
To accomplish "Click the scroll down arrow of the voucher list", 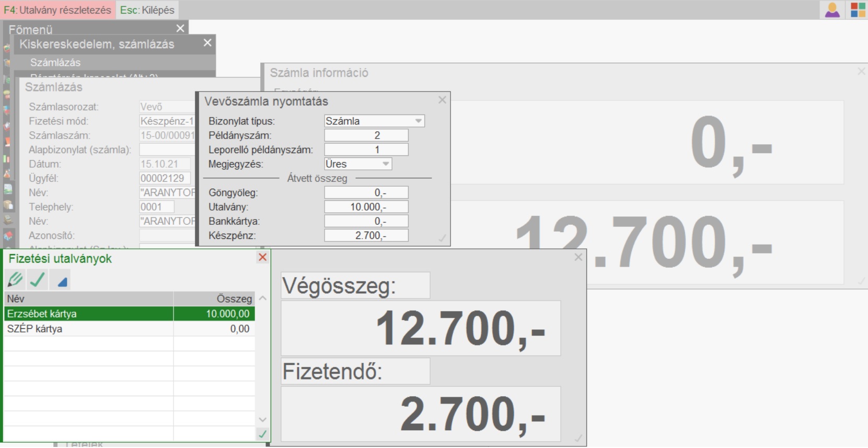I will point(263,419).
